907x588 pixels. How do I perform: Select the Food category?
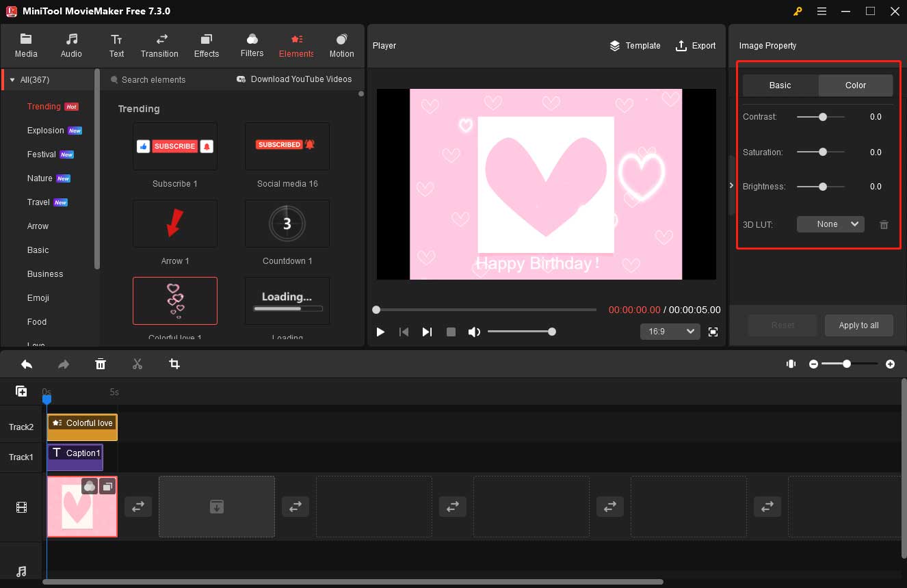pyautogui.click(x=37, y=322)
